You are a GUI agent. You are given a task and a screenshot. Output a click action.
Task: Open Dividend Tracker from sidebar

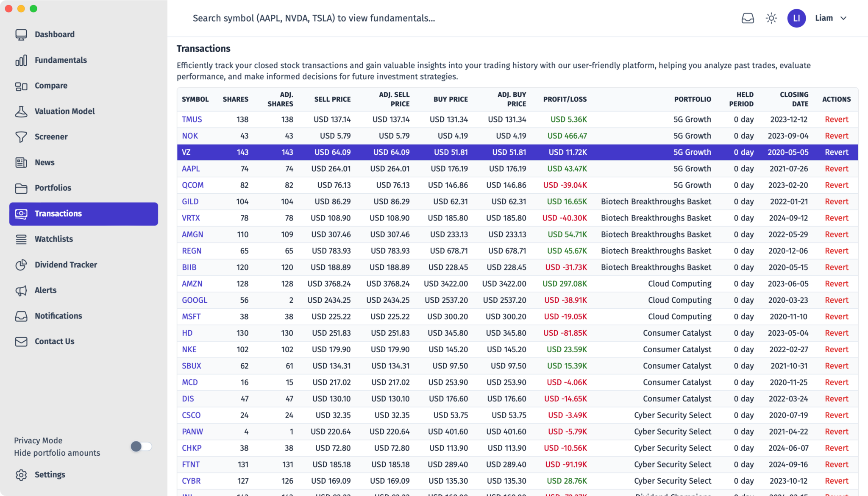(66, 265)
